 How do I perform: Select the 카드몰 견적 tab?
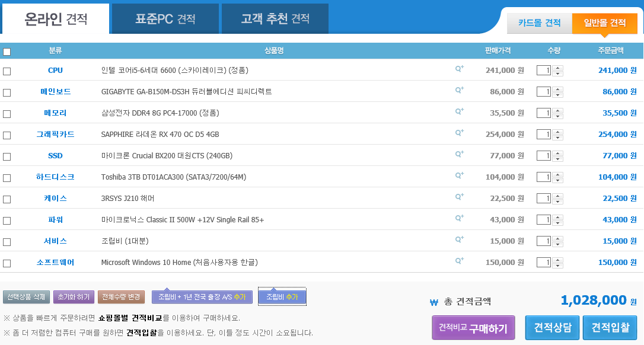coord(539,23)
